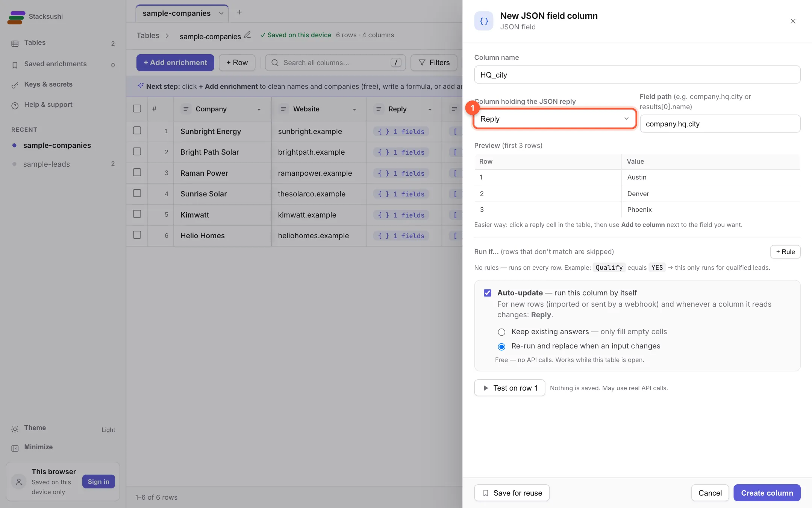Check the Sunbright Energy row checkbox
Viewport: 812px width, 508px height.
[x=137, y=131]
